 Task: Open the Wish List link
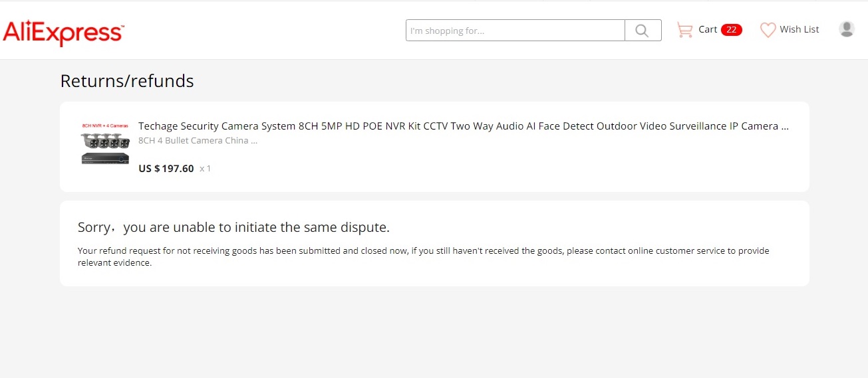799,29
